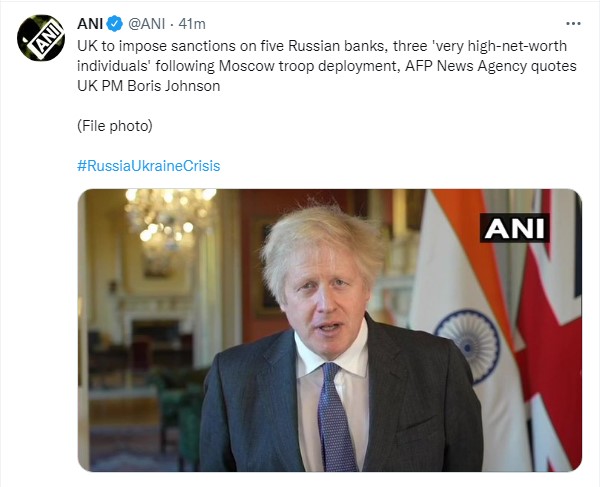The width and height of the screenshot is (600, 487).
Task: Click the ANI watermark logo in photo
Action: [x=515, y=228]
